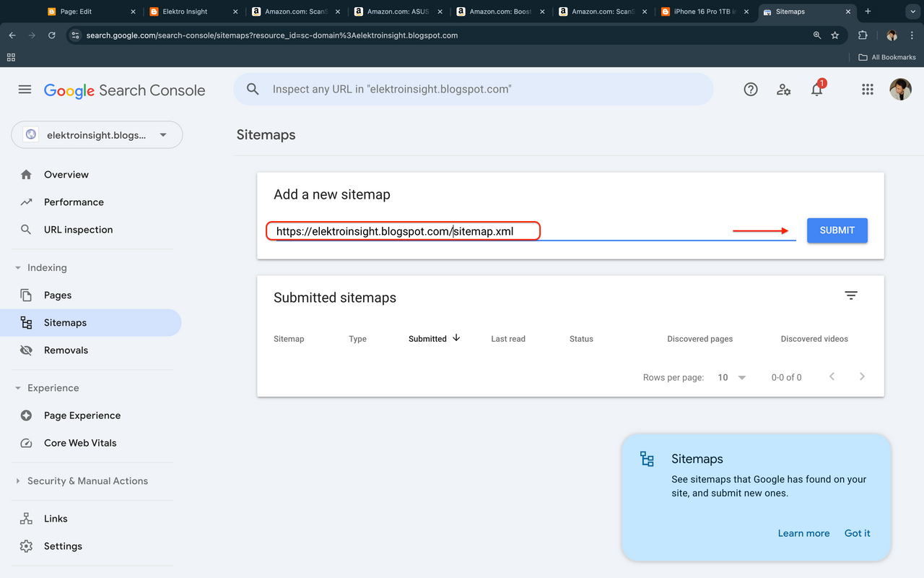The width and height of the screenshot is (924, 578).
Task: Click the Discovered videos column header
Action: (x=814, y=339)
